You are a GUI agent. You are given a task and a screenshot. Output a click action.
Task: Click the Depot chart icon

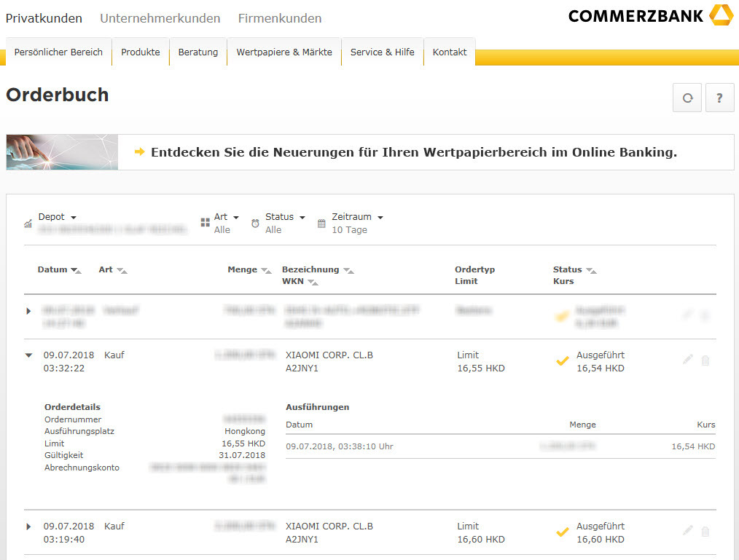click(x=28, y=224)
